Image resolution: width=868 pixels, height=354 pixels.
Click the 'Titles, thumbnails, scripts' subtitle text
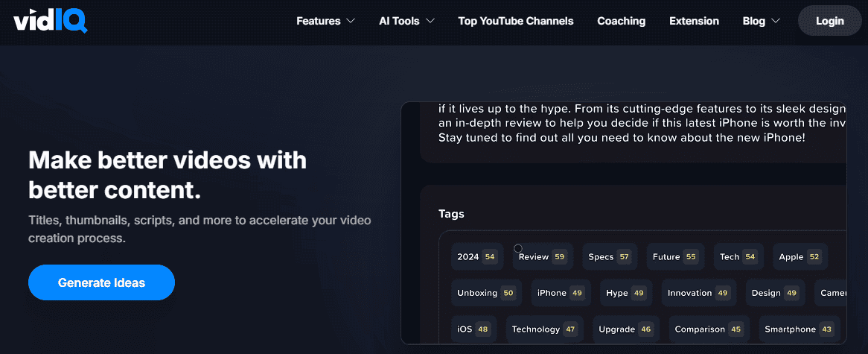[200, 229]
